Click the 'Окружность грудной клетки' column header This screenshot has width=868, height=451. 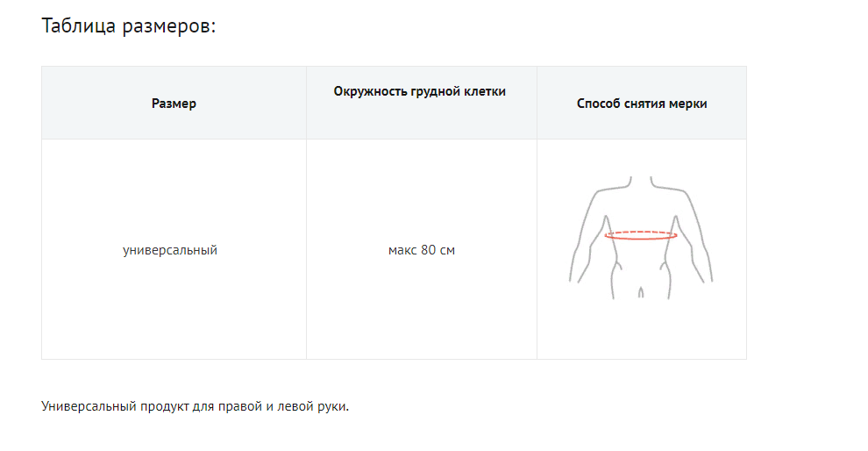(x=420, y=91)
